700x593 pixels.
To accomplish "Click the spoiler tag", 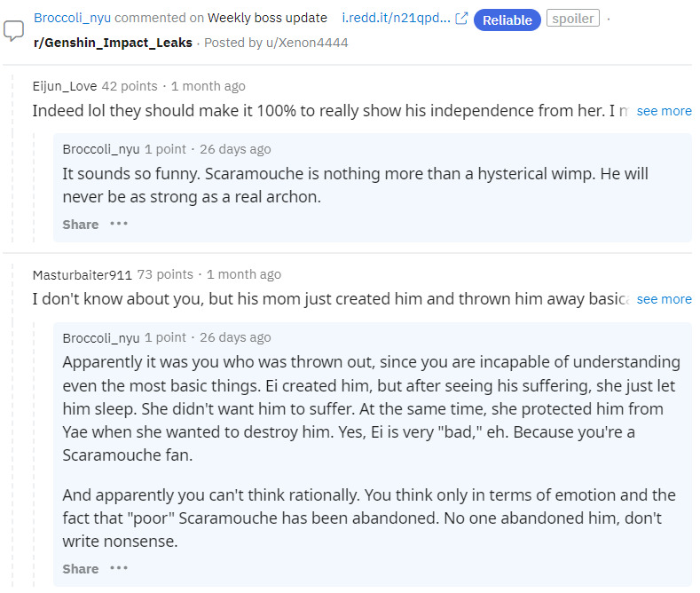I will [573, 19].
